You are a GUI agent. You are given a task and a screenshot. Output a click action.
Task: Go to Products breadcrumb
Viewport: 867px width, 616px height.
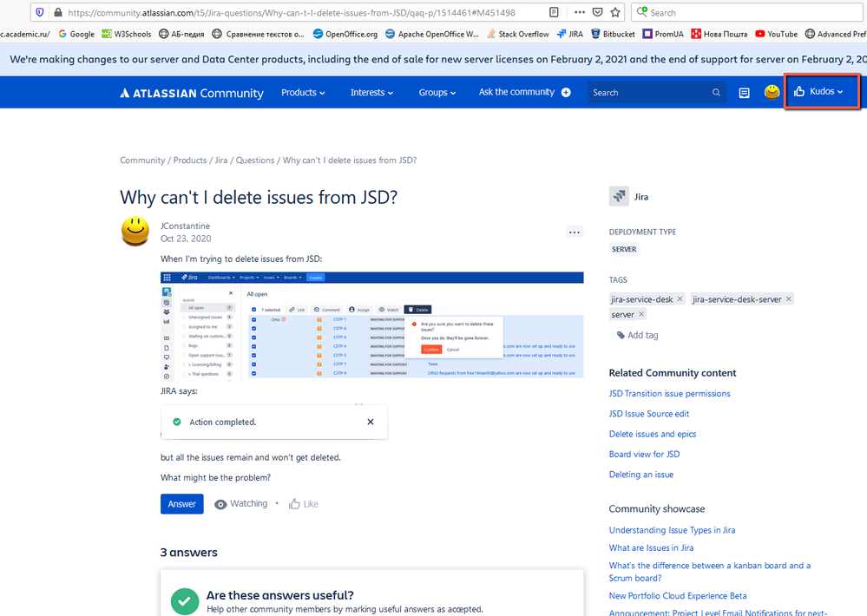[190, 161]
